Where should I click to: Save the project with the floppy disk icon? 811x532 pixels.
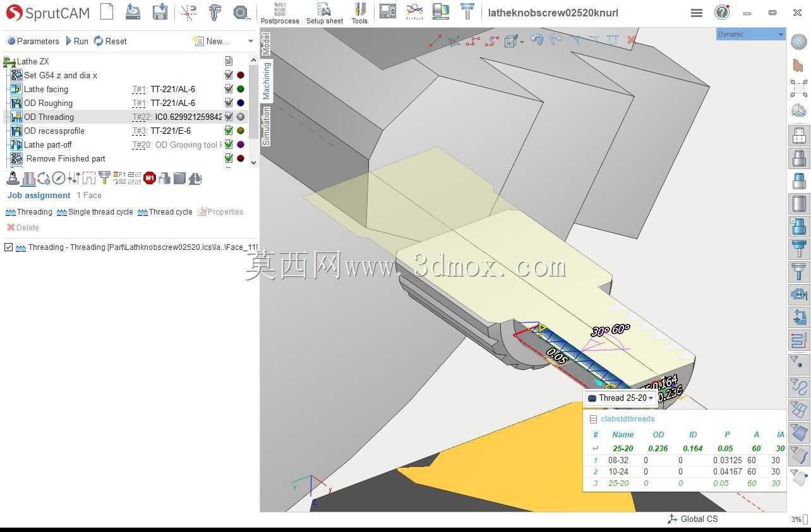pyautogui.click(x=160, y=11)
